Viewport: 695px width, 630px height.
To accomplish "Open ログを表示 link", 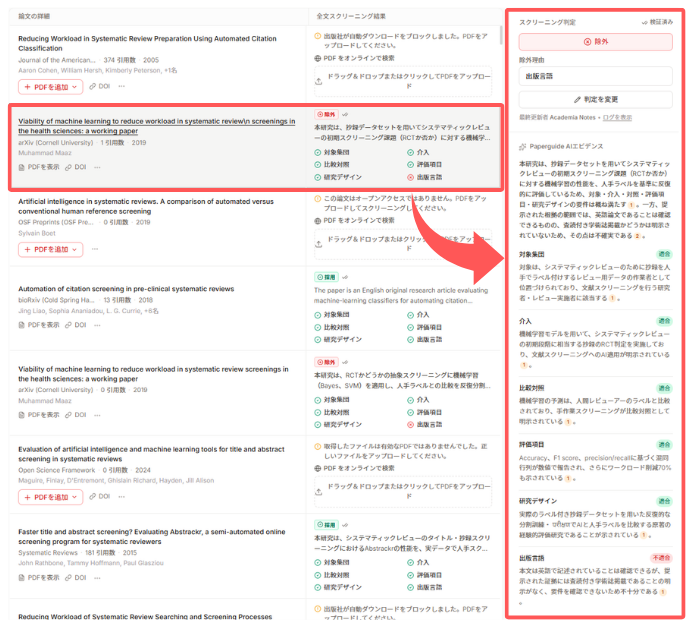I will (617, 117).
